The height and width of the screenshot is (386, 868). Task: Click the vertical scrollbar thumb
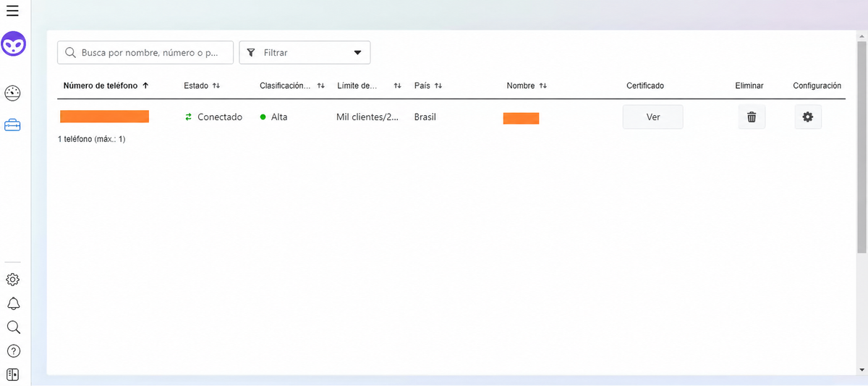[861, 148]
